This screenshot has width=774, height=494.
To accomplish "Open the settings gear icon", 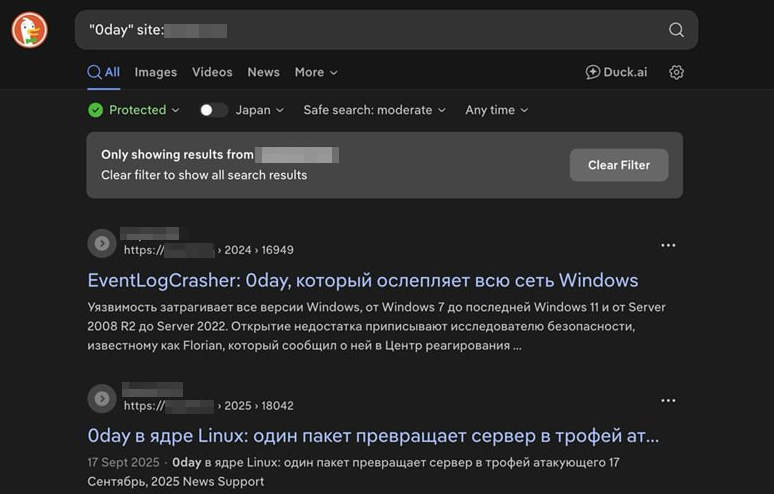I will pyautogui.click(x=676, y=72).
